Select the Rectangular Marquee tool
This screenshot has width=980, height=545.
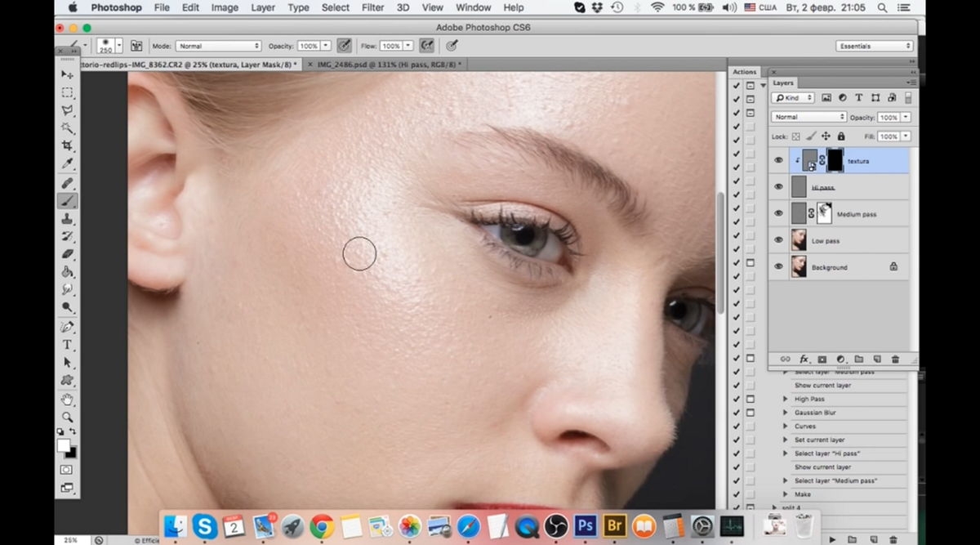click(x=68, y=92)
